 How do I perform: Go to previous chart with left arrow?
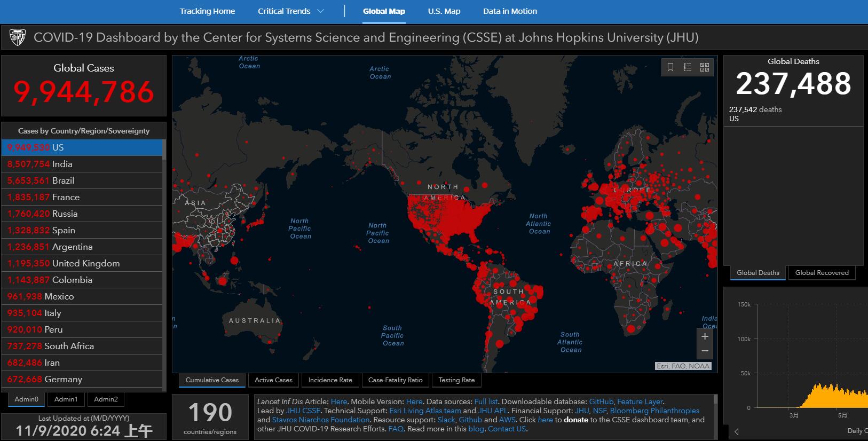pyautogui.click(x=737, y=431)
